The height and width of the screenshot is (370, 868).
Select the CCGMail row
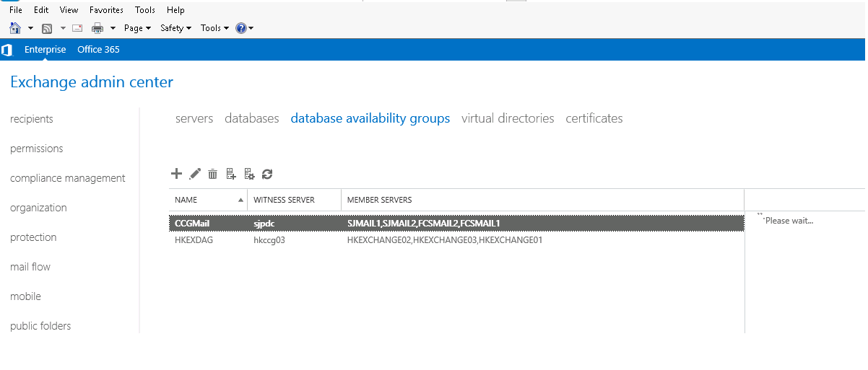pos(456,223)
